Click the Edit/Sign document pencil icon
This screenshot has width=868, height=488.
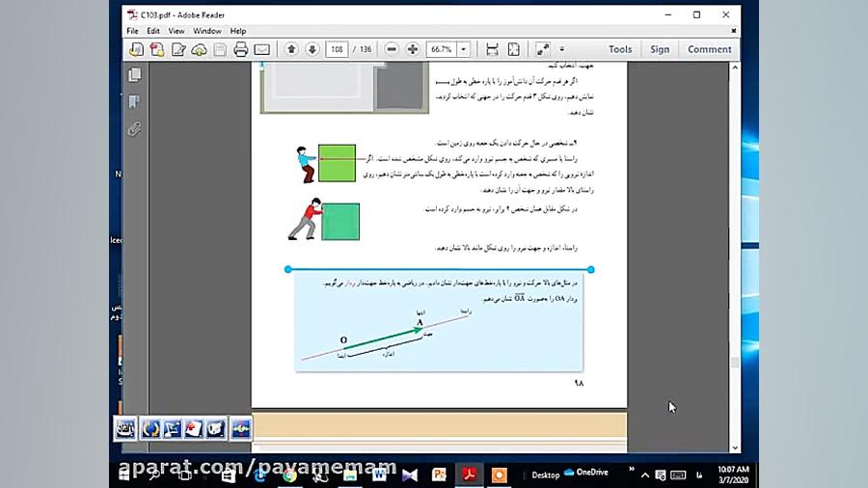pos(178,49)
